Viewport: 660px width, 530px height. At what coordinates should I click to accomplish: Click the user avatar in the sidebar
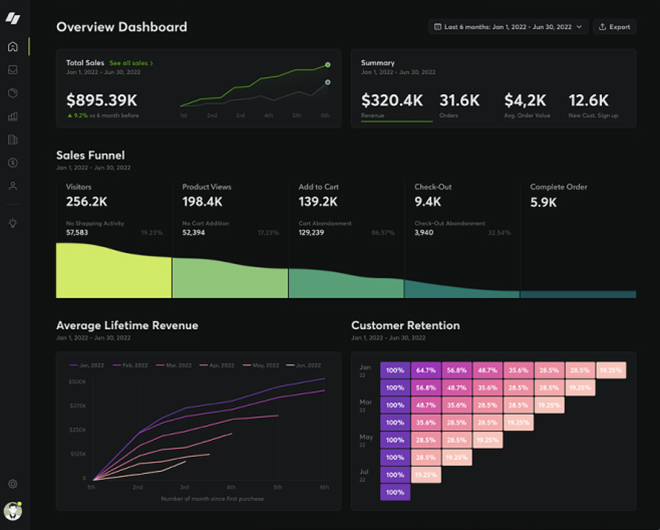(13, 511)
